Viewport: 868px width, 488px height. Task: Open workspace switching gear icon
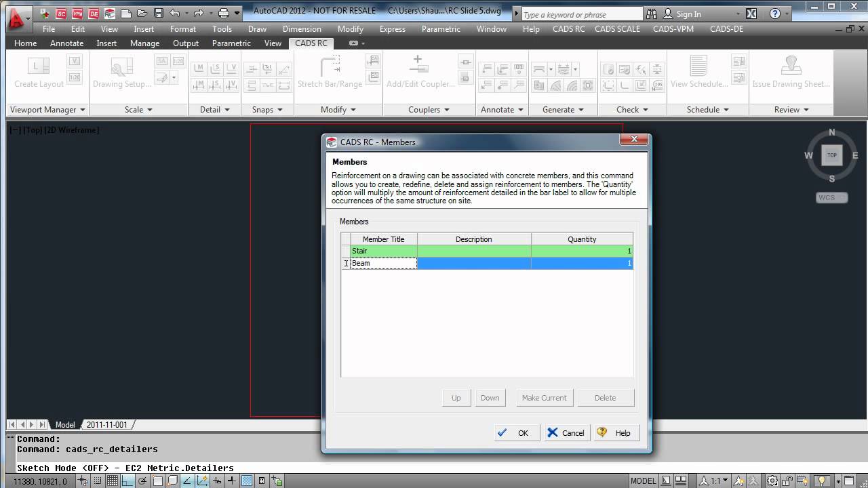(773, 481)
